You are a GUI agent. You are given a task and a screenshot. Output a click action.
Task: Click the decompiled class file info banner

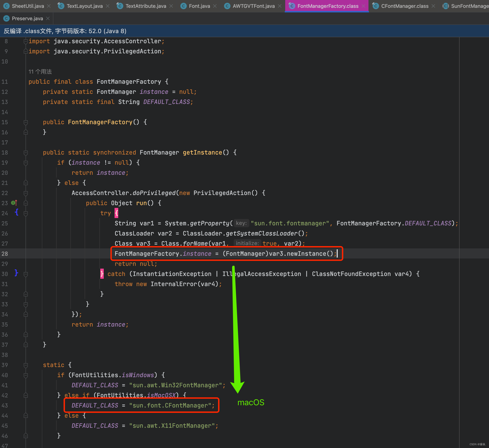click(x=65, y=31)
